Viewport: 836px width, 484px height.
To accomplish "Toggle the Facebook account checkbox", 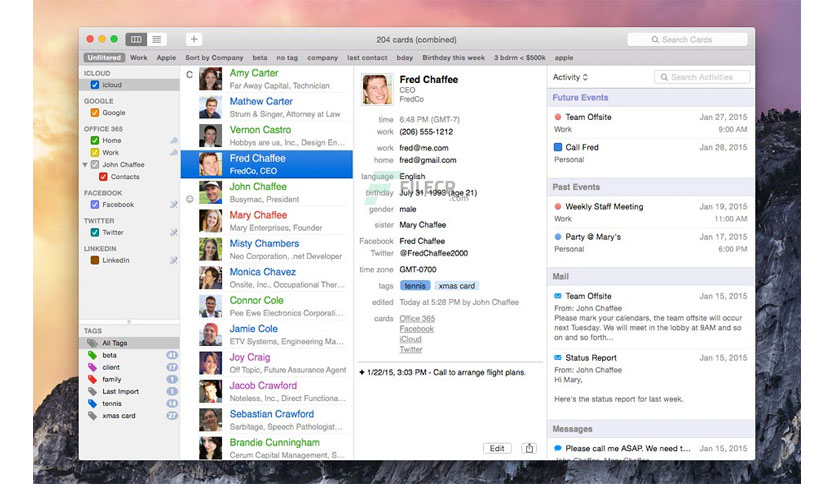I will 95,205.
